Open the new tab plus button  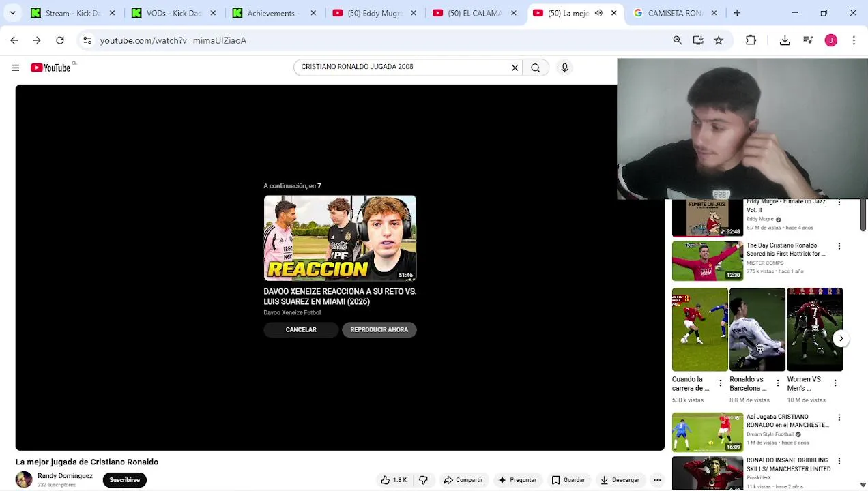point(737,13)
